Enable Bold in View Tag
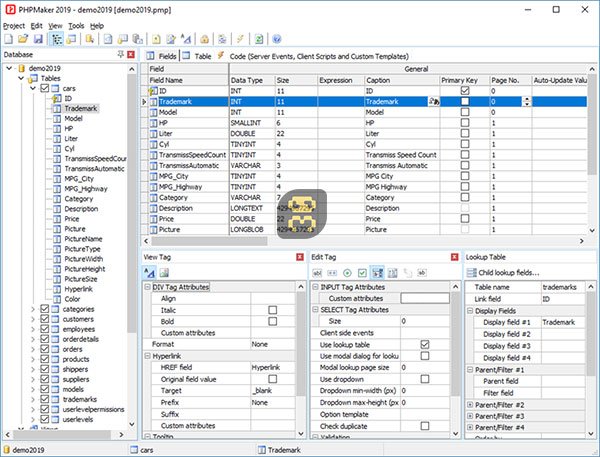600x457 pixels. (273, 321)
